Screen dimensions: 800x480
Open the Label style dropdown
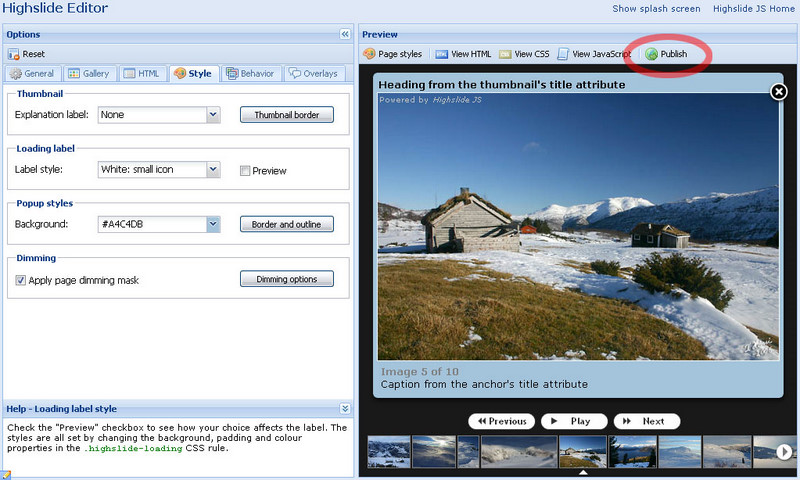[213, 170]
